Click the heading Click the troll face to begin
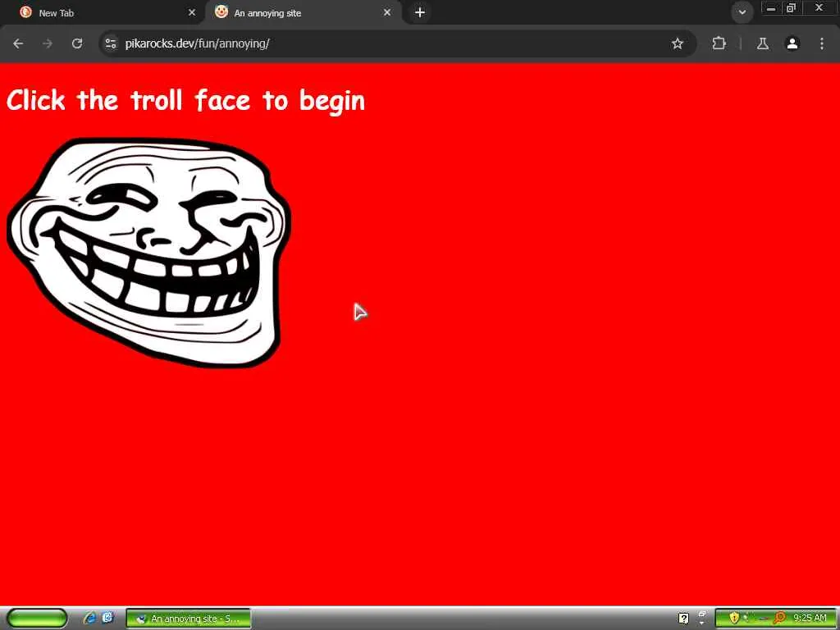The image size is (840, 630). click(x=185, y=100)
